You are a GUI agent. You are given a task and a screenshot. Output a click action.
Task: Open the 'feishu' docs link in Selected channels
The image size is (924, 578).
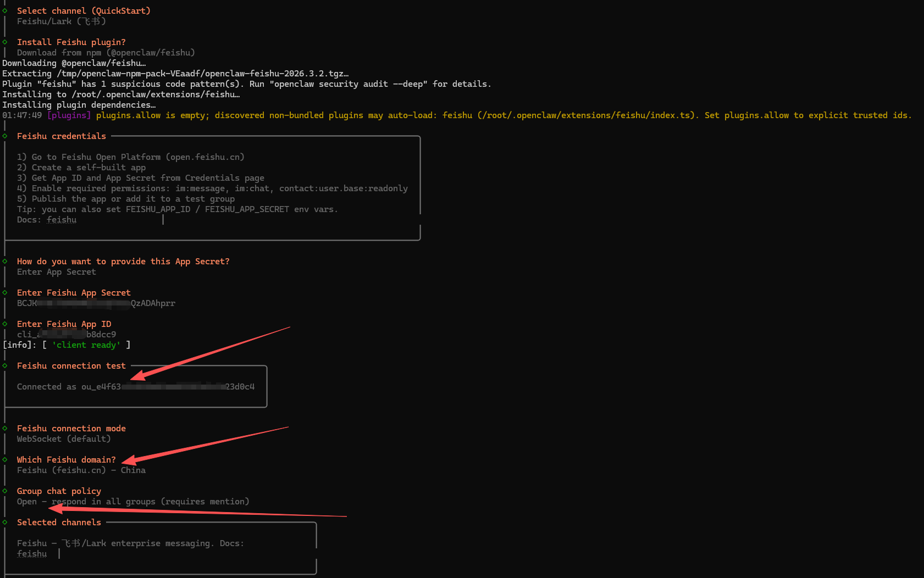[32, 553]
